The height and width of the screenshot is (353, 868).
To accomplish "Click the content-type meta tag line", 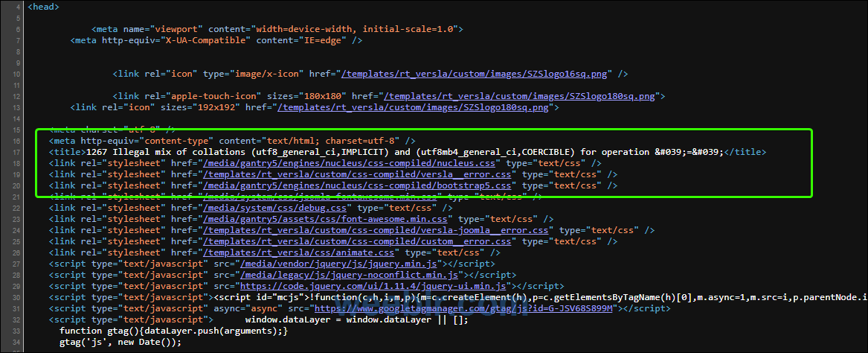I will coord(232,141).
